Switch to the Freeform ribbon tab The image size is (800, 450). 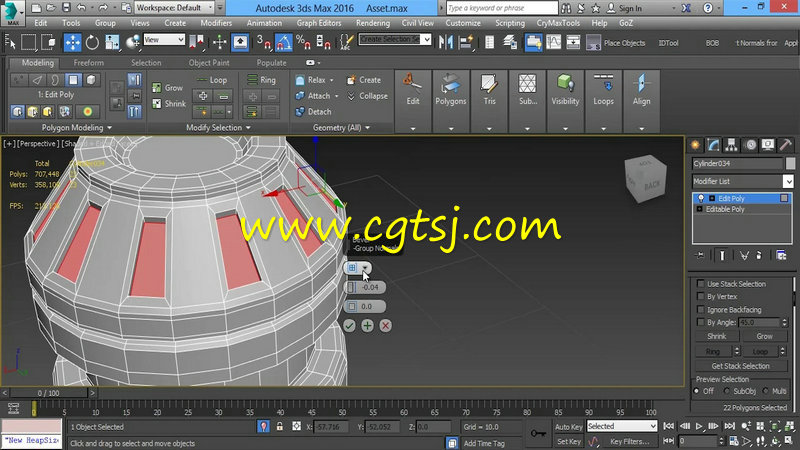88,63
